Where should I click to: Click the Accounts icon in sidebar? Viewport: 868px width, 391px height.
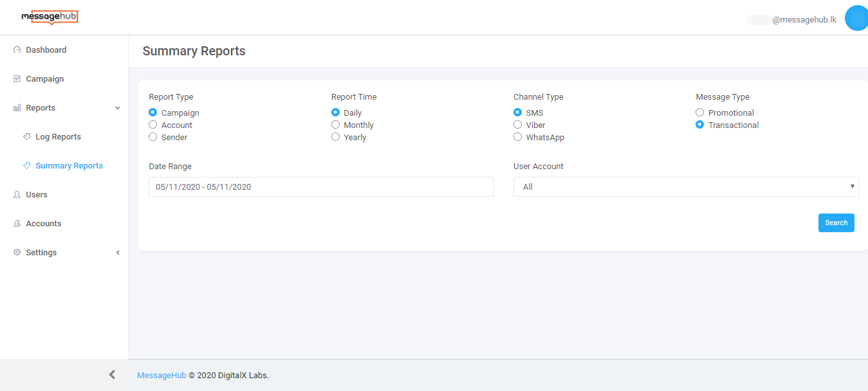[17, 224]
